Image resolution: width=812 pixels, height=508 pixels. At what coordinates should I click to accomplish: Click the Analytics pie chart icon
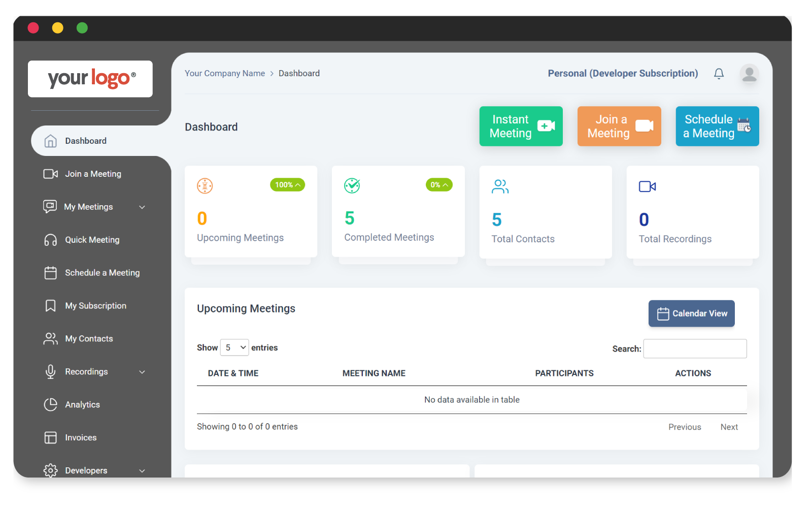(x=50, y=404)
